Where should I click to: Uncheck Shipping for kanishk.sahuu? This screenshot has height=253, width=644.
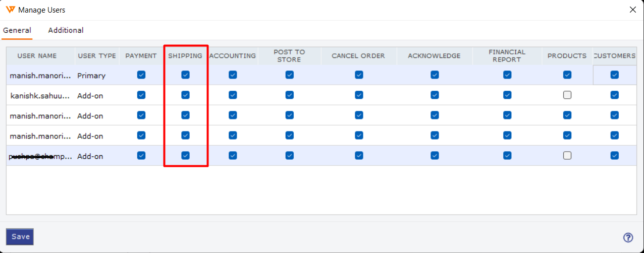pos(185,95)
